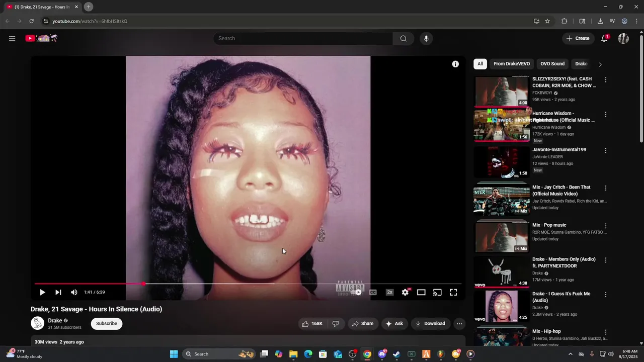Open options for Hurricane Wisdom video
The height and width of the screenshot is (362, 644).
click(606, 115)
